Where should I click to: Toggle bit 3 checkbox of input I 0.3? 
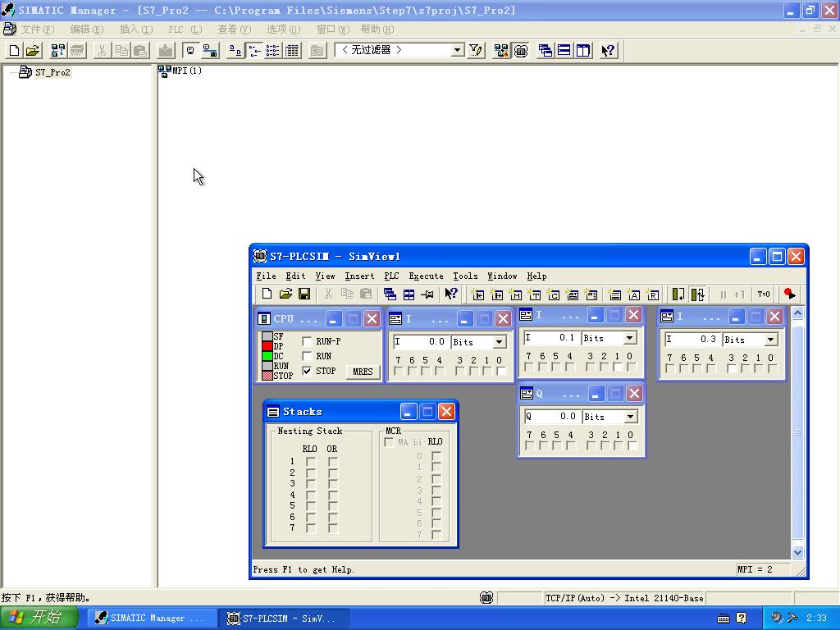[732, 368]
